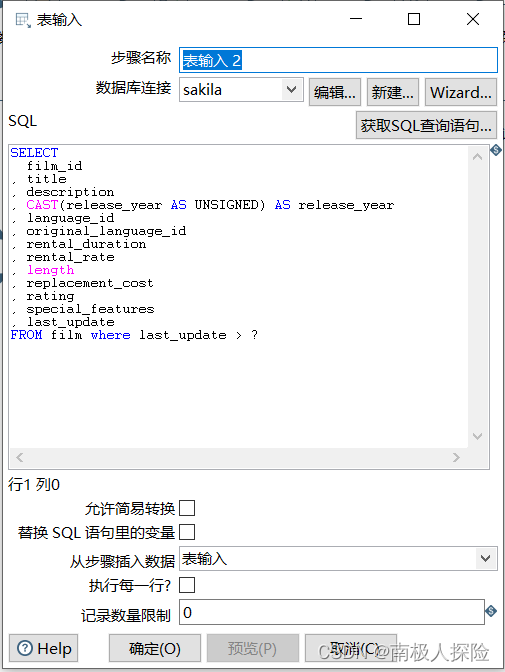
Task: Click the pink length column in SQL
Action: pyautogui.click(x=51, y=270)
